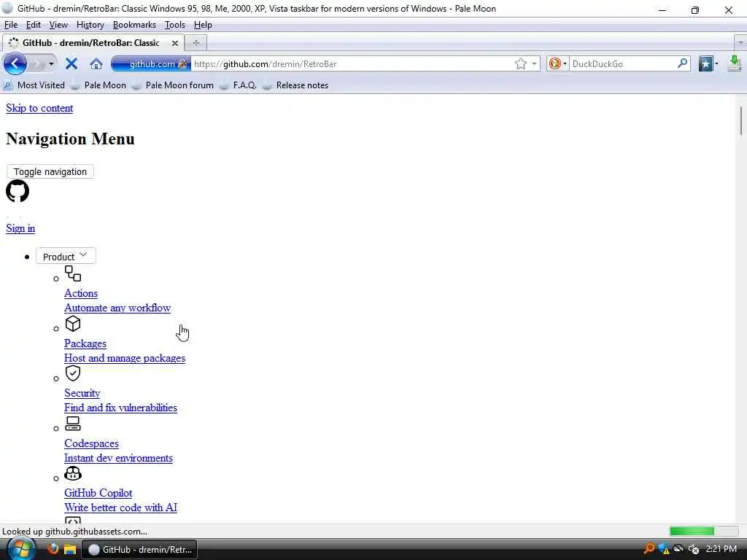Open the Downloads arrow icon
Screen dimensions: 747x560
click(734, 63)
